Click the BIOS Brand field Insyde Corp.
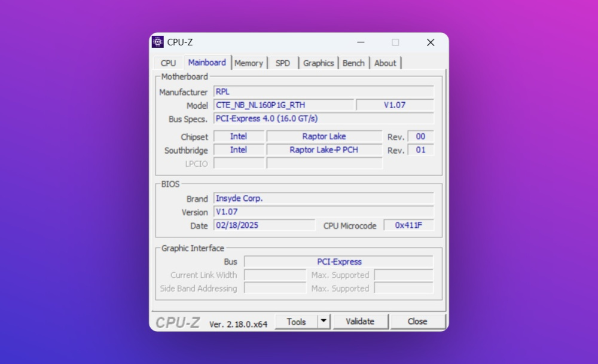The height and width of the screenshot is (364, 598). pos(324,198)
